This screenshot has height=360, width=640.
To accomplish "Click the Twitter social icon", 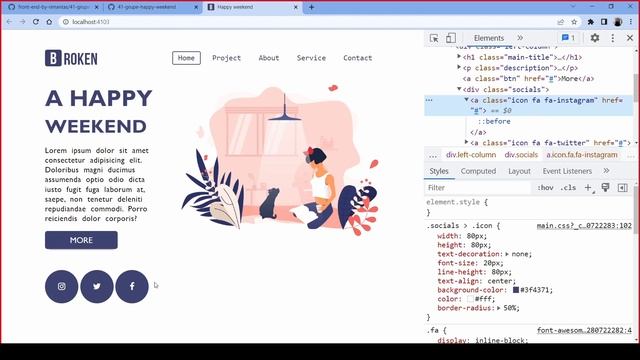I will (97, 287).
